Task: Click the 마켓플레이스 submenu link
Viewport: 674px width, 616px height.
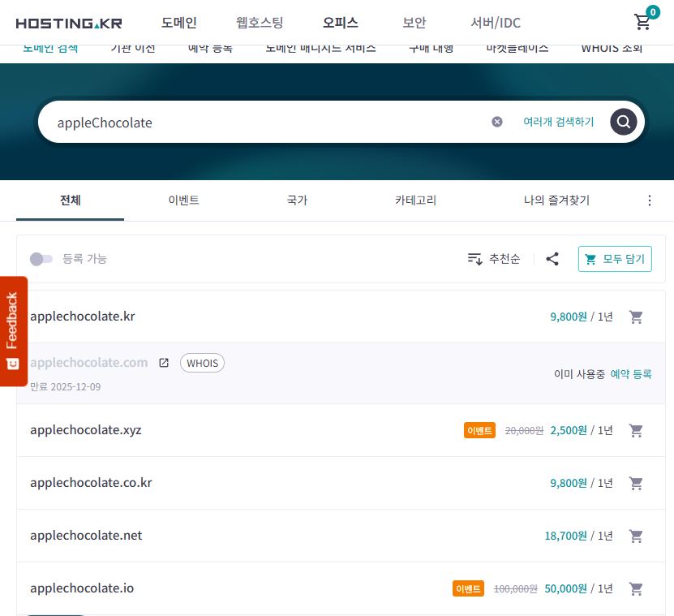Action: click(x=517, y=48)
